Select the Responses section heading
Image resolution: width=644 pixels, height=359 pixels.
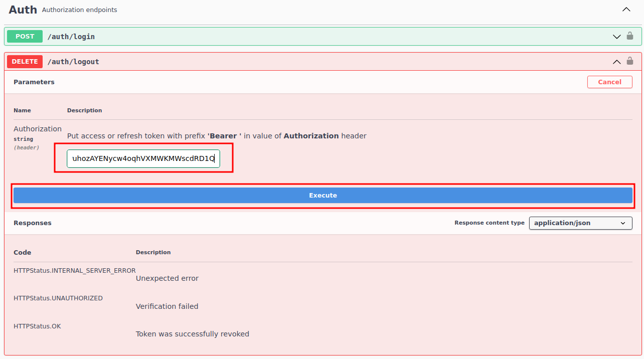[33, 223]
